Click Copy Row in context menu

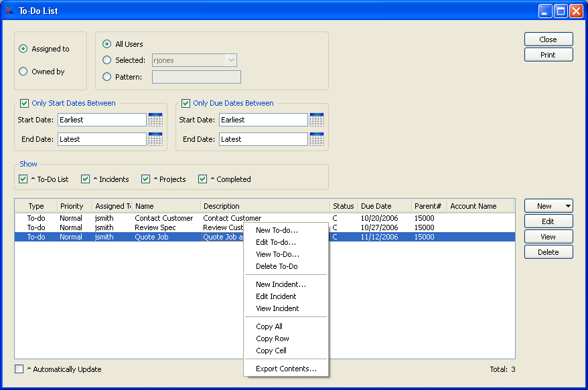(x=272, y=338)
